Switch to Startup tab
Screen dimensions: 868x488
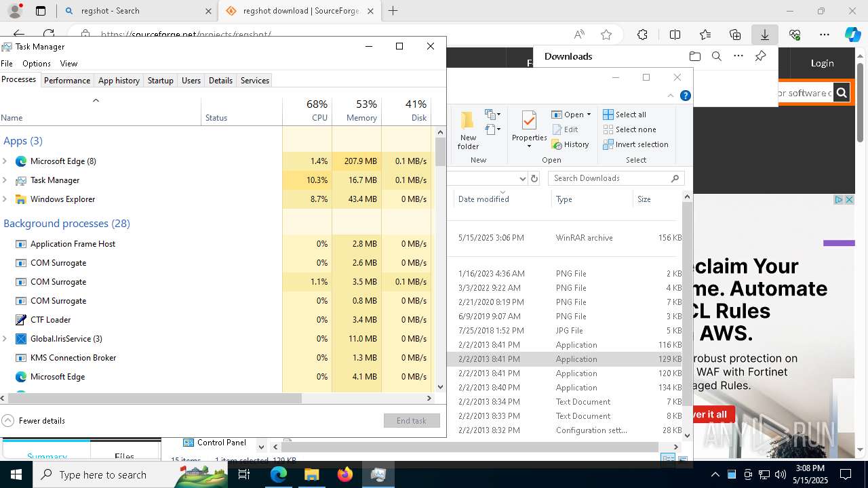coord(161,80)
